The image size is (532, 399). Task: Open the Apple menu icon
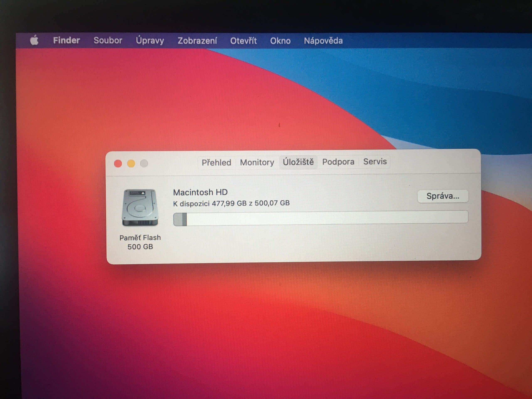(34, 40)
